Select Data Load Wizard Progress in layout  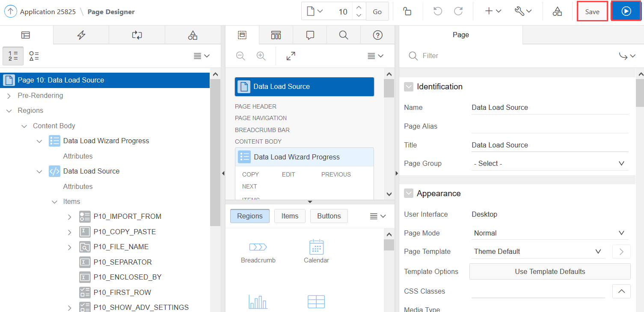[x=304, y=157]
